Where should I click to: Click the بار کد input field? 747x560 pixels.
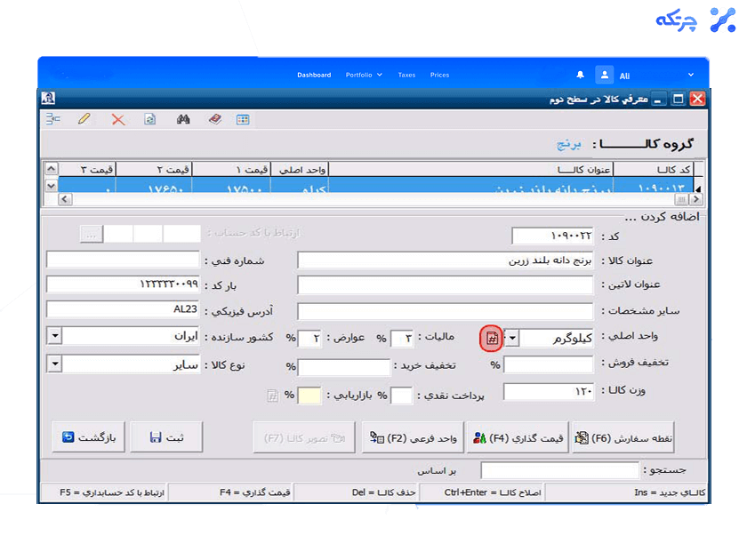(123, 284)
